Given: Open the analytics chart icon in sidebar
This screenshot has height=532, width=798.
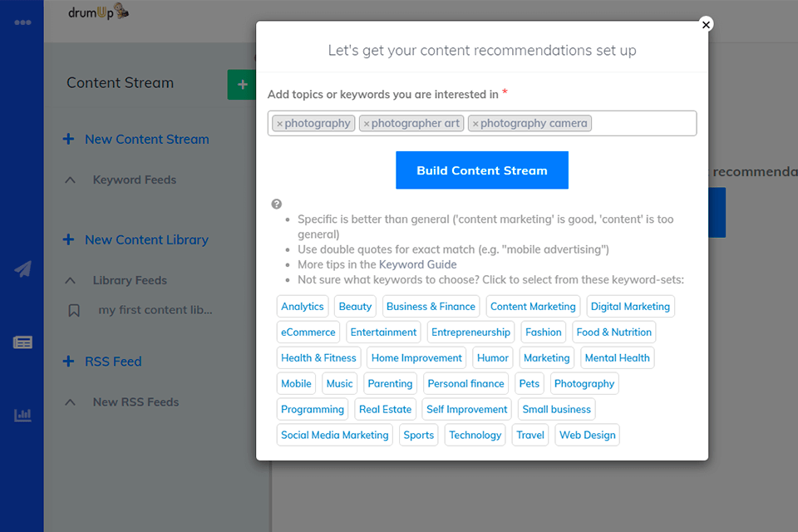Looking at the screenshot, I should click(22, 415).
